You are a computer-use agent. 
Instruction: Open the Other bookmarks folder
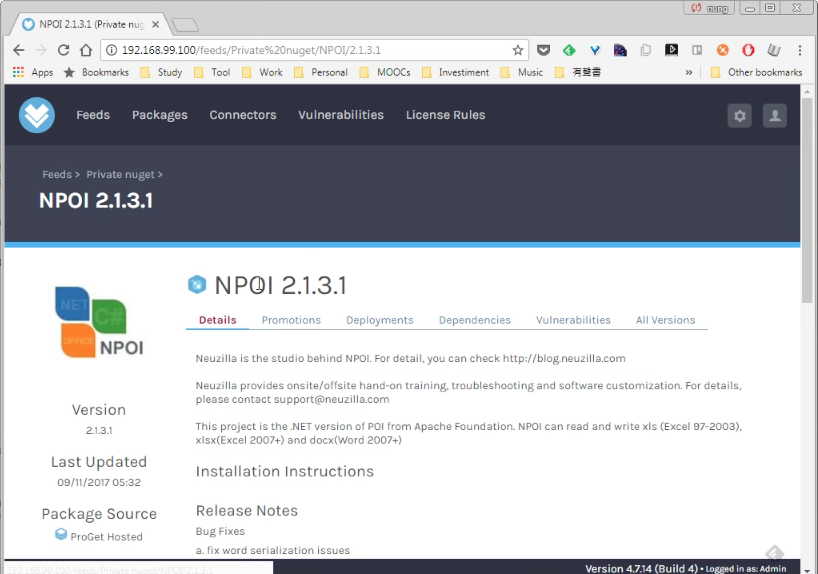point(756,72)
